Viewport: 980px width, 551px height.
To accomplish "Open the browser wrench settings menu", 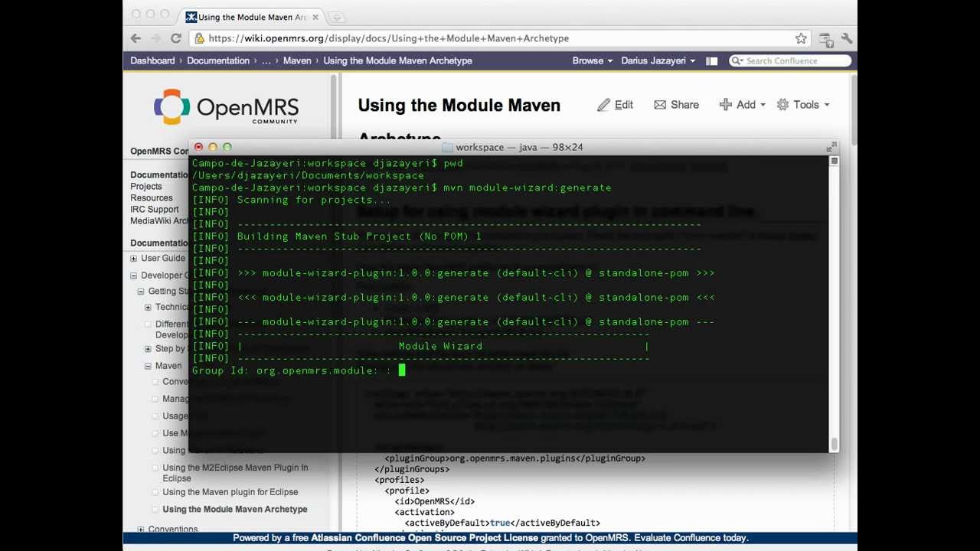I will click(x=847, y=38).
